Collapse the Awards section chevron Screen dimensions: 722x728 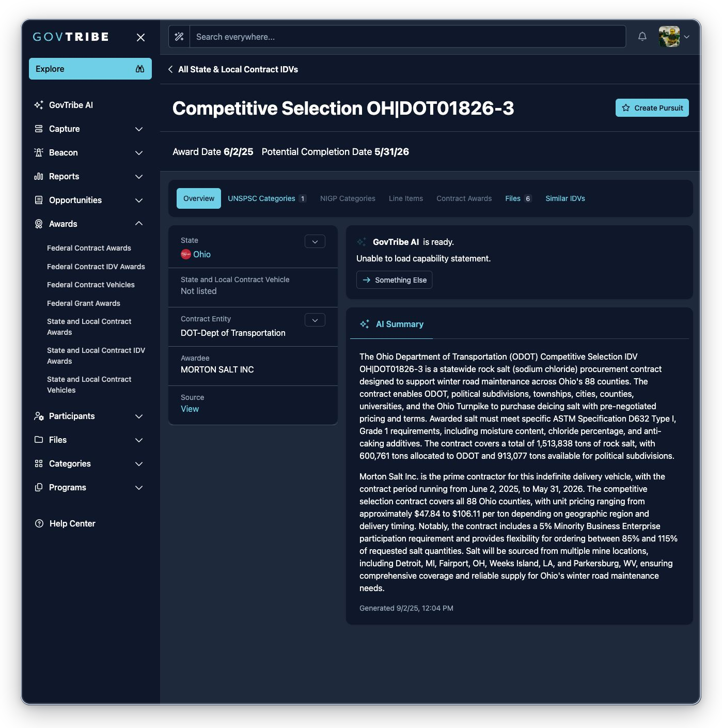pyautogui.click(x=139, y=223)
